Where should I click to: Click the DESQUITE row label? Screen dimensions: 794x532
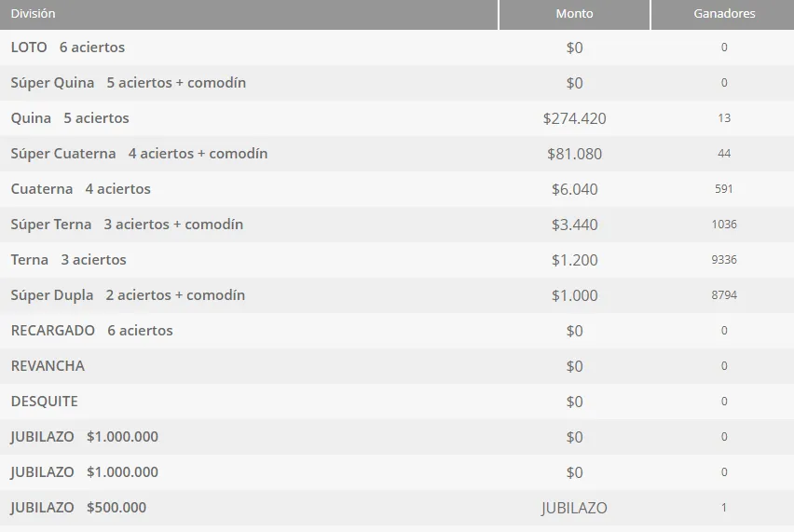tap(45, 402)
